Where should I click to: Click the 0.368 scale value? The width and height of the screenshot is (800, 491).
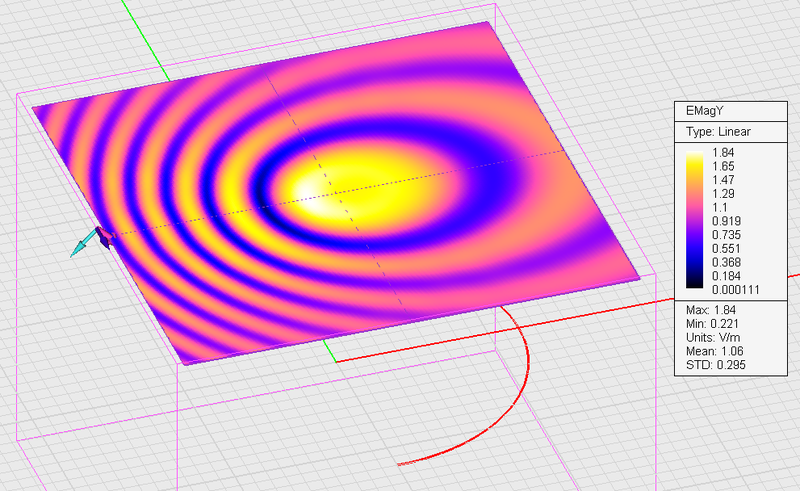pos(727,262)
